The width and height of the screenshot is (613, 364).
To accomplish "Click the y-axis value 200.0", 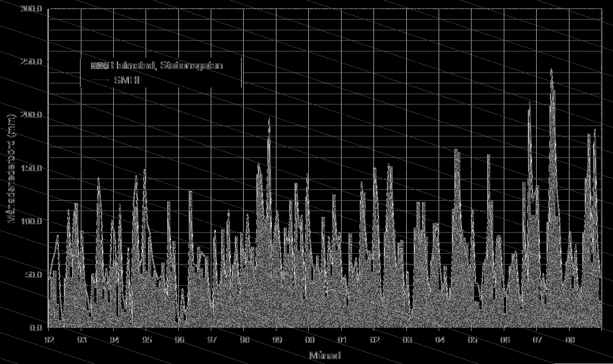I will [x=32, y=115].
